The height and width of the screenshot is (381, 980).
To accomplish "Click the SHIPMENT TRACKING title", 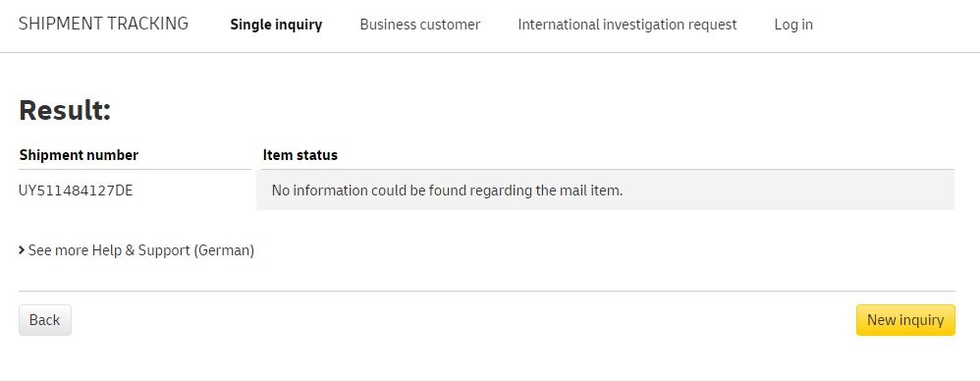I will pyautogui.click(x=103, y=24).
